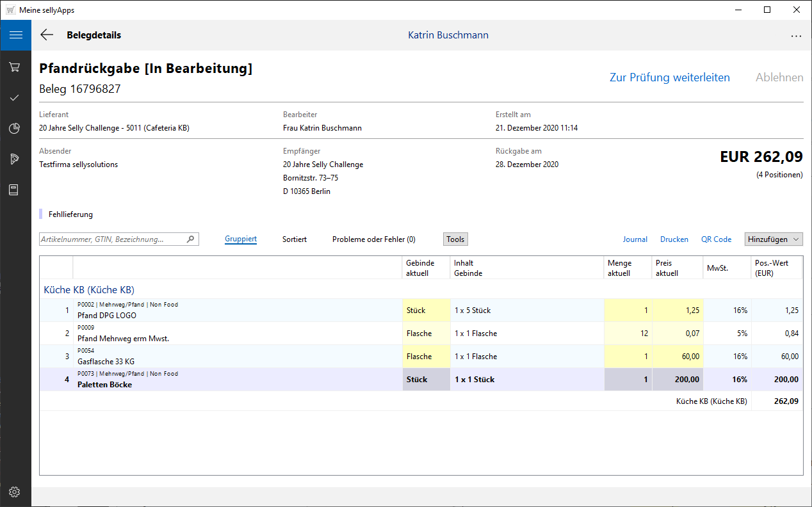Open the hamburger navigation menu
812x507 pixels.
[15, 35]
